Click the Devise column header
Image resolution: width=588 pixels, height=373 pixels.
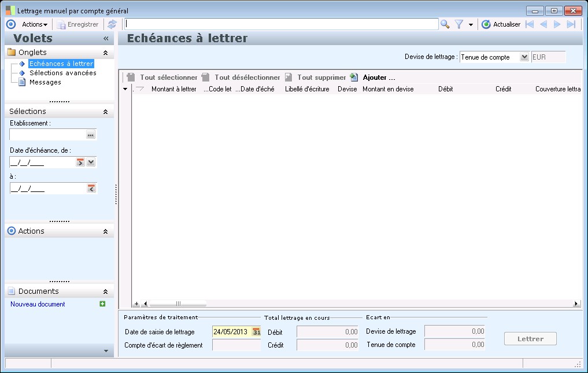tap(347, 89)
